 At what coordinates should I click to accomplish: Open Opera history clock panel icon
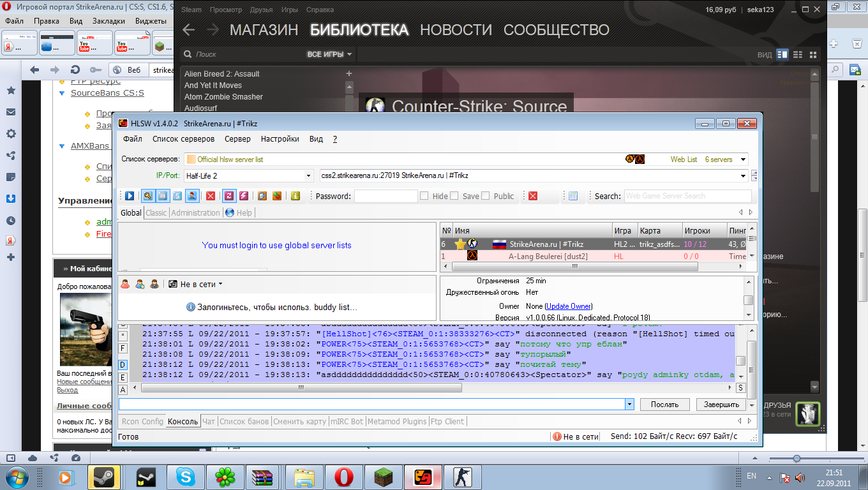pyautogui.click(x=11, y=220)
